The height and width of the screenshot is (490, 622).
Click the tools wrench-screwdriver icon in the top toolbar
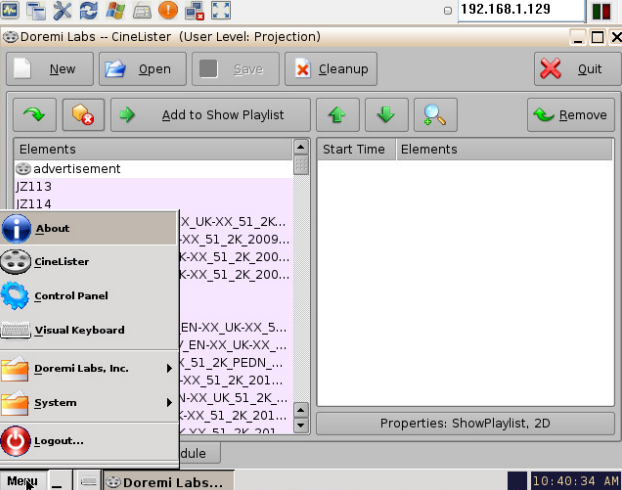[62, 10]
